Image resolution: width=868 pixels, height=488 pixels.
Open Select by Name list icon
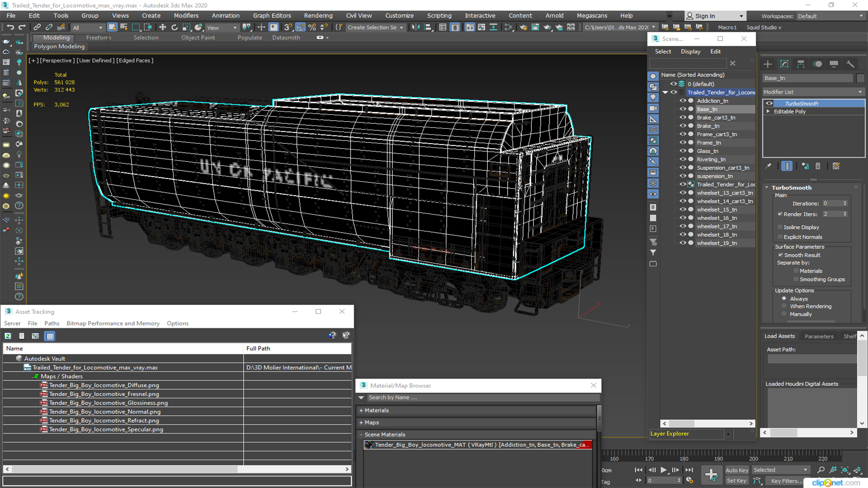tap(124, 28)
